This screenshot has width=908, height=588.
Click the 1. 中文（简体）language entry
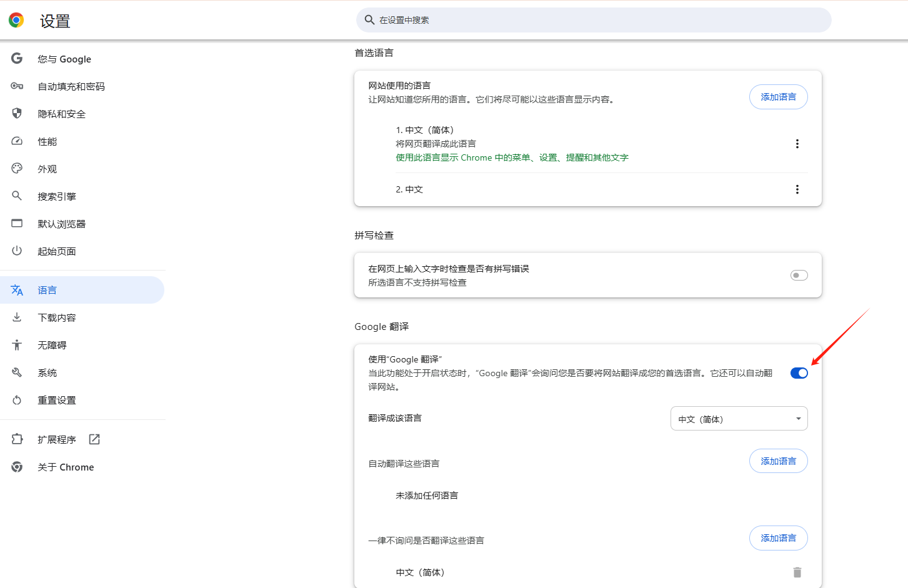[x=425, y=130]
